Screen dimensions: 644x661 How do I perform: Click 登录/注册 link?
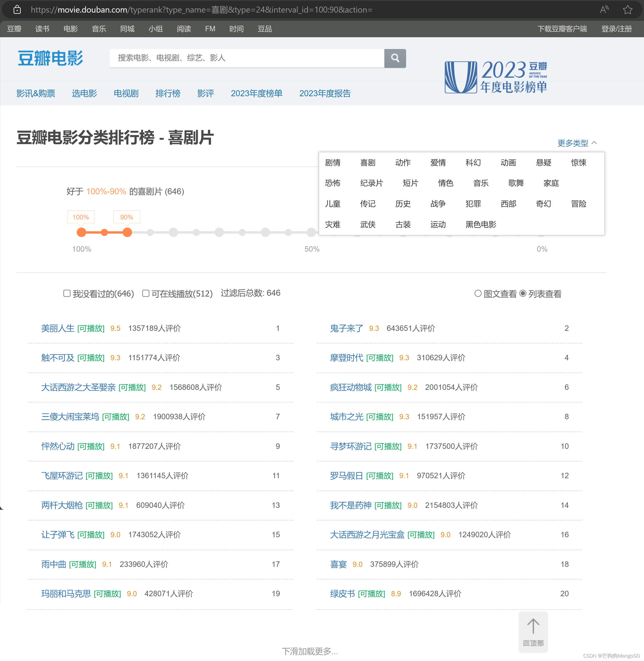[616, 29]
